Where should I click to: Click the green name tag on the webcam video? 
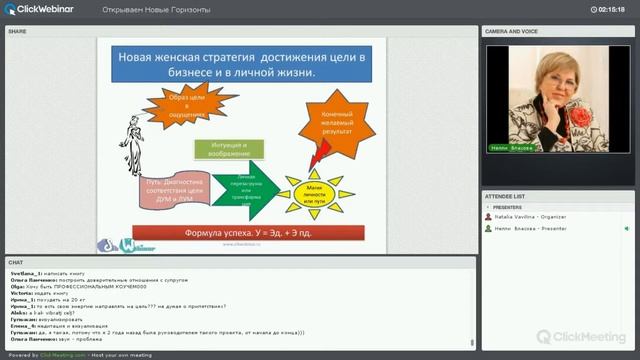(512, 148)
